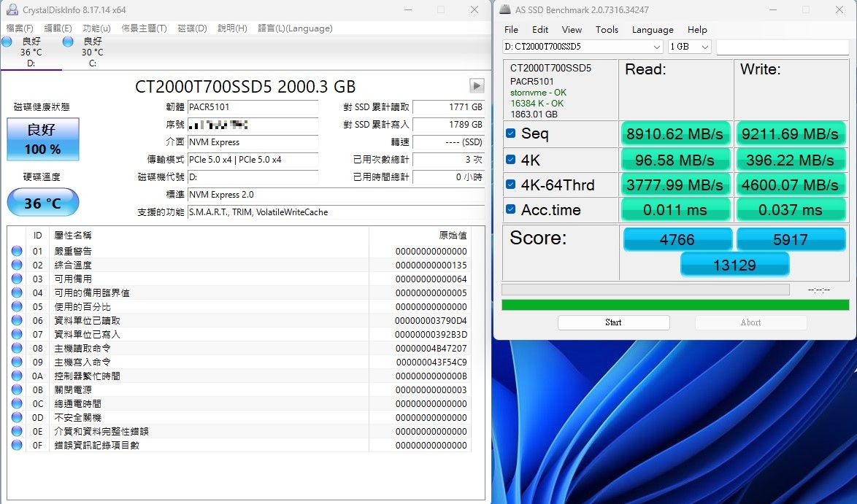Click status orb for attribute 08
This screenshot has height=504, width=857.
[x=17, y=348]
